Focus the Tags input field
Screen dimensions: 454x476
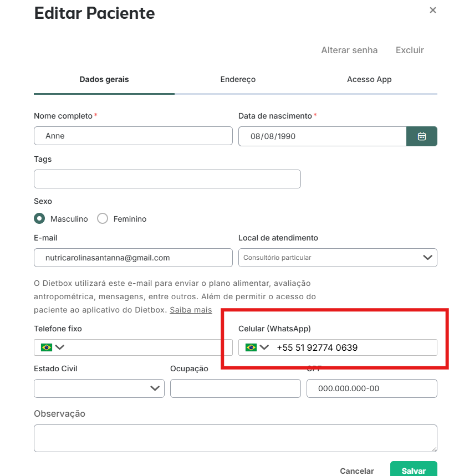coord(167,179)
